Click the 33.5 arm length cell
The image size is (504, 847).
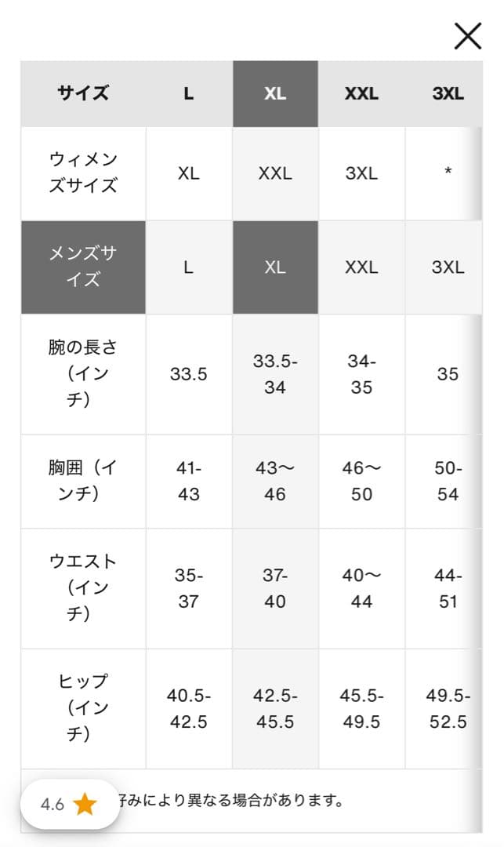(188, 374)
